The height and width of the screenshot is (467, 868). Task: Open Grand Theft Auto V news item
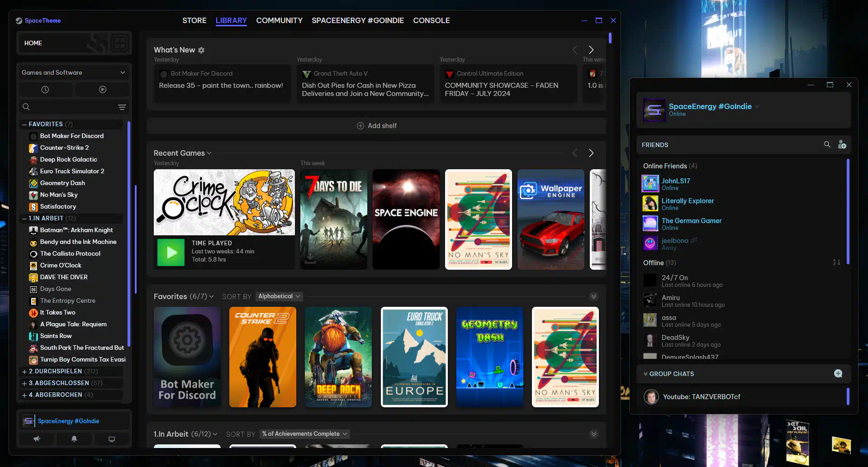point(365,84)
